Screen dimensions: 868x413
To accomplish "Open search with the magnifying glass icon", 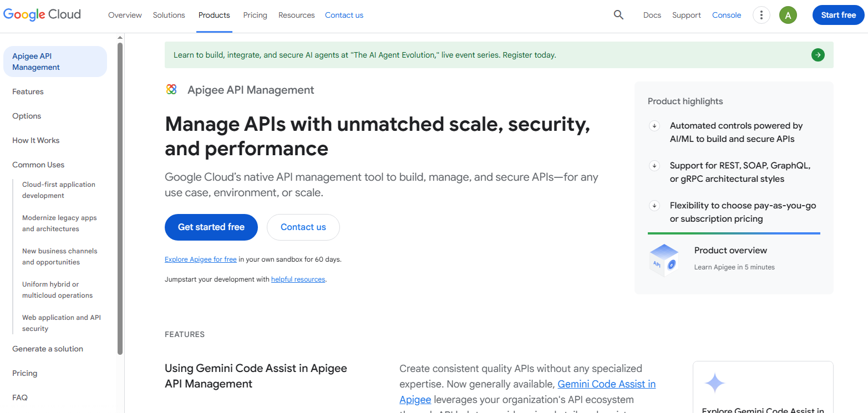I will point(618,15).
